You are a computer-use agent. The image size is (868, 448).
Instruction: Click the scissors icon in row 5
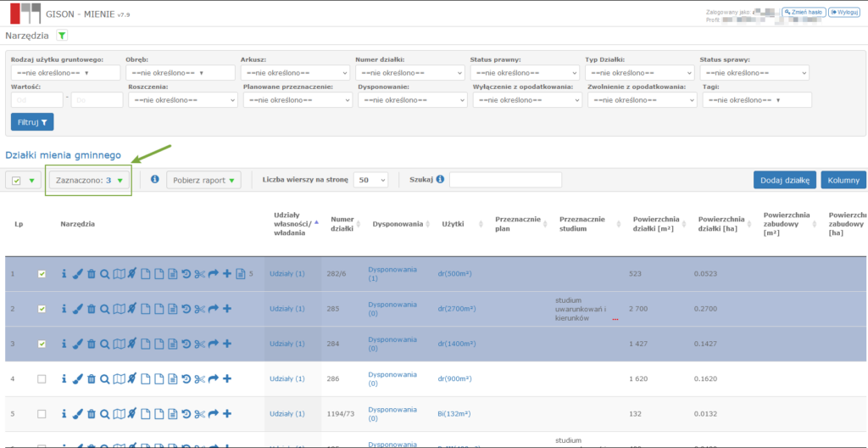click(x=200, y=414)
